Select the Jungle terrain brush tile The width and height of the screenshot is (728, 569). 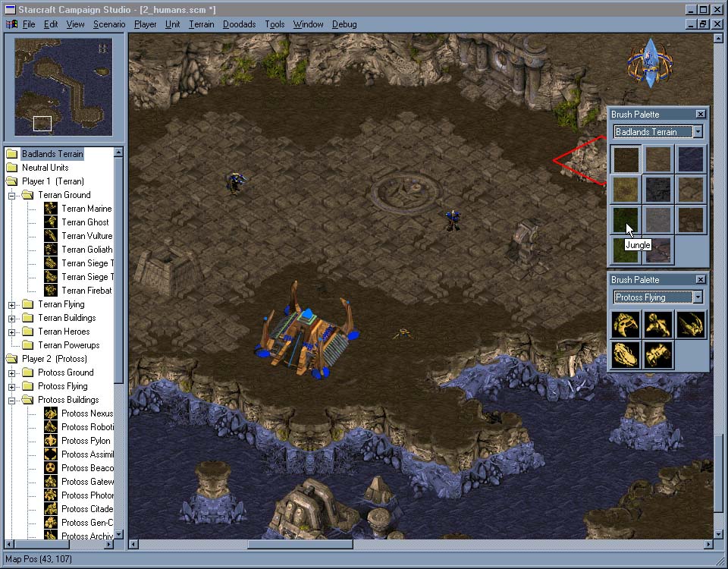(x=626, y=219)
